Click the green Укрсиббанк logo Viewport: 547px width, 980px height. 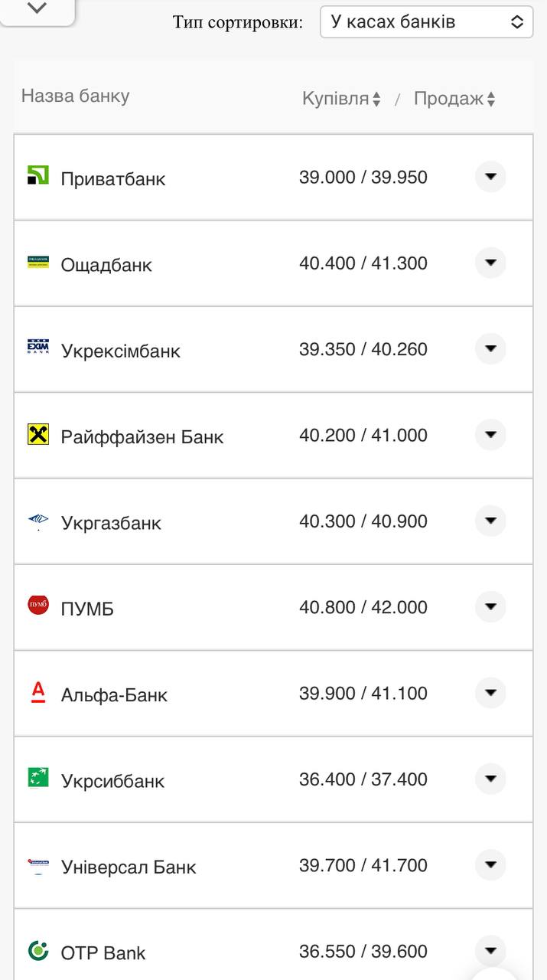[38, 778]
